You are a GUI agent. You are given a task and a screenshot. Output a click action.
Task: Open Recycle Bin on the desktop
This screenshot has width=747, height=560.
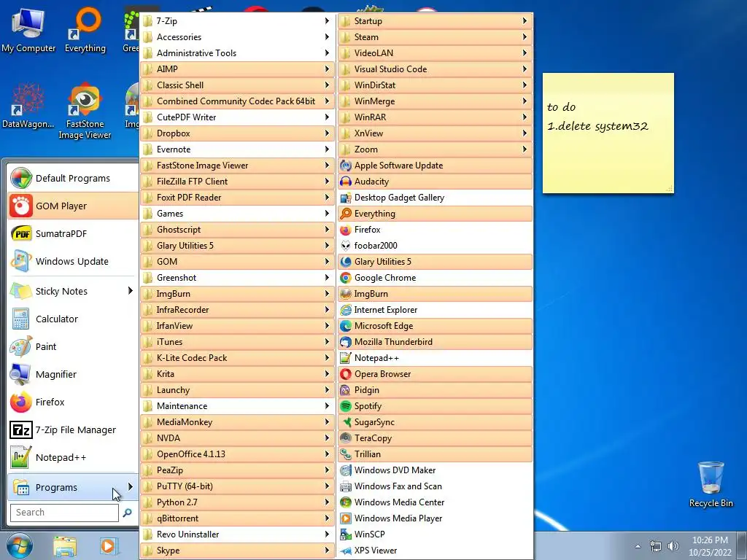coord(711,484)
